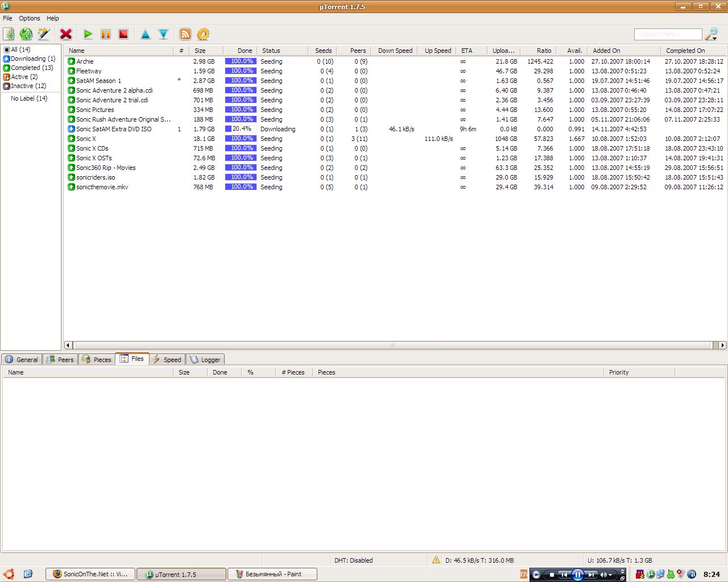Sort torrents by Done column header
728x582 pixels.
point(240,51)
